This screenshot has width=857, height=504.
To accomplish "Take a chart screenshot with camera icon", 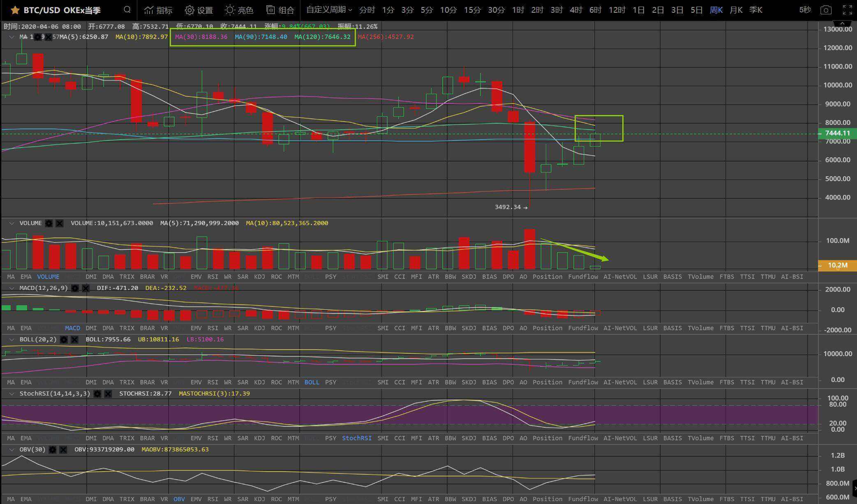I will coord(826,10).
